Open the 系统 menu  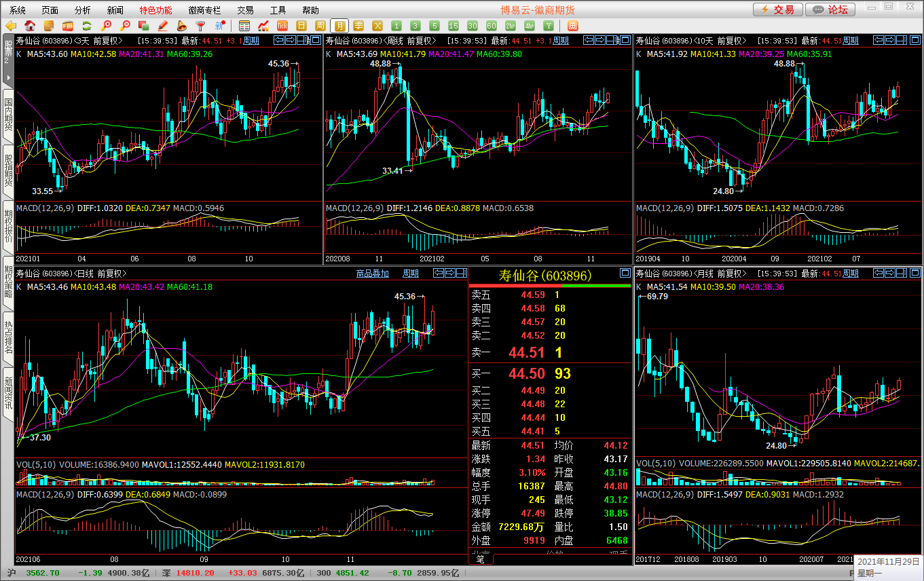click(18, 10)
